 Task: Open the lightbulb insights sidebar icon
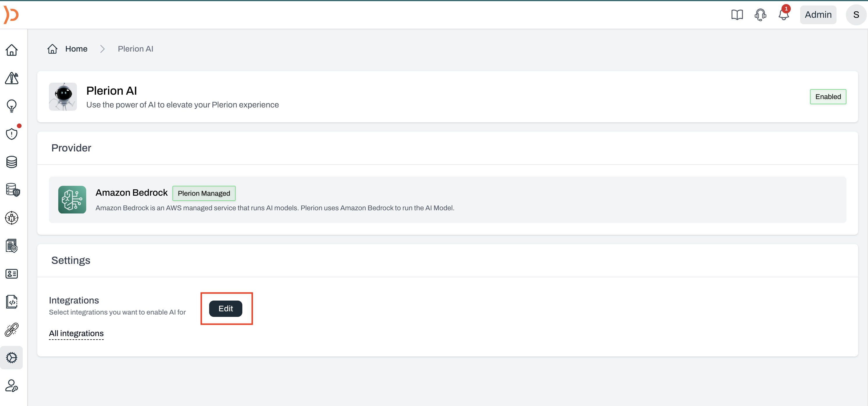click(x=11, y=106)
